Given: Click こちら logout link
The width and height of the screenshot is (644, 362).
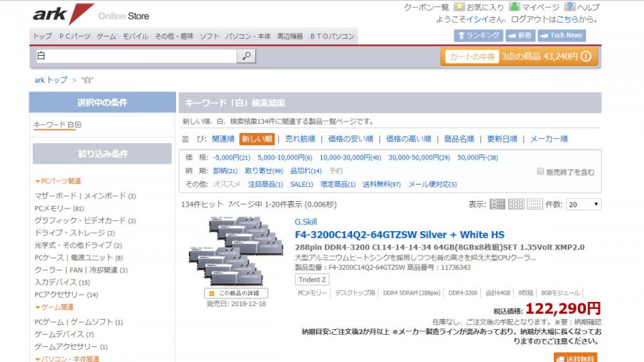Looking at the screenshot, I should (x=567, y=19).
